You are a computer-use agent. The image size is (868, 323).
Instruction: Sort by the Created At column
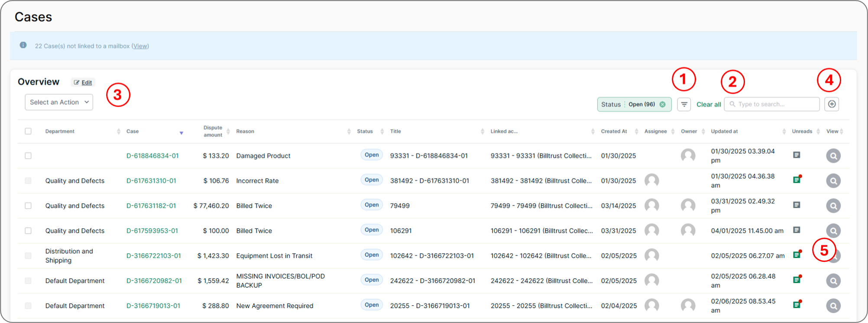click(636, 131)
